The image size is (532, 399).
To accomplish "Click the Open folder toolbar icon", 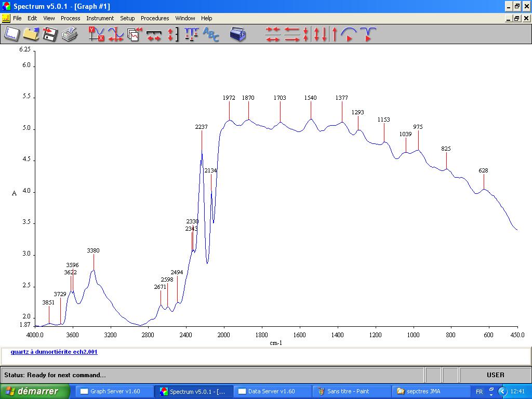I will pyautogui.click(x=31, y=34).
